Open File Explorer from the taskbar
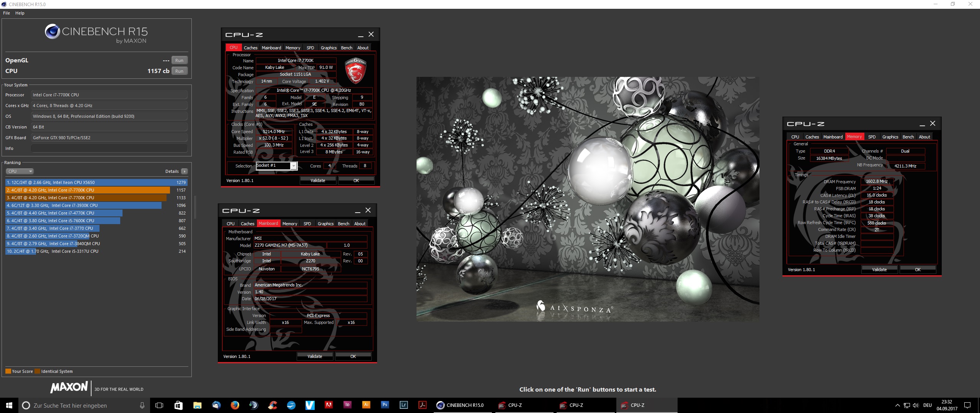Image resolution: width=980 pixels, height=413 pixels. coord(197,405)
